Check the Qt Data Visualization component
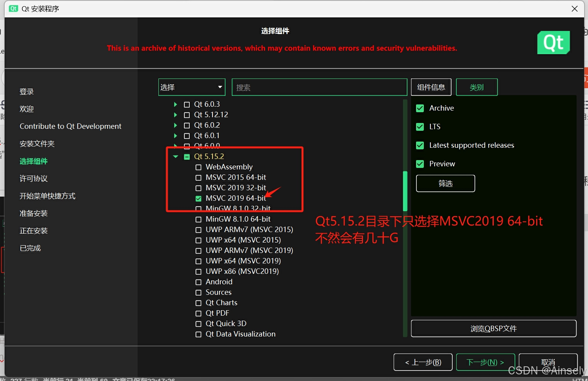The width and height of the screenshot is (588, 381). 199,334
